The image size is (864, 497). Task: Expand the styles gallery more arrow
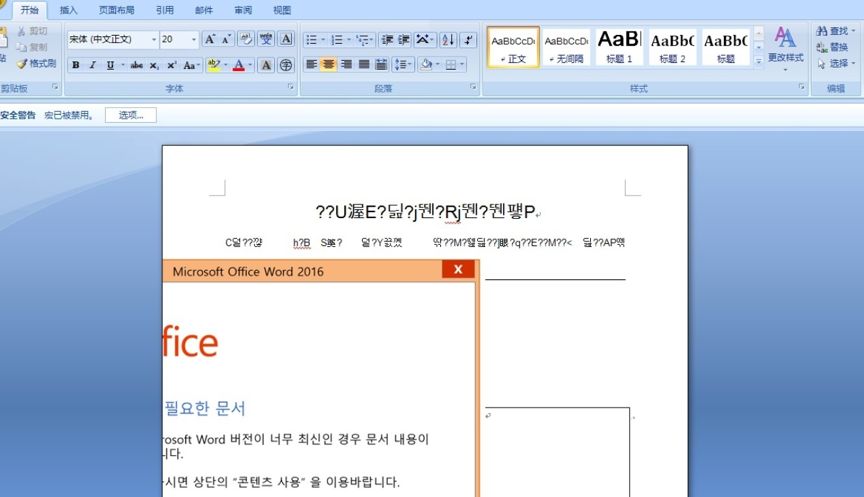click(758, 61)
